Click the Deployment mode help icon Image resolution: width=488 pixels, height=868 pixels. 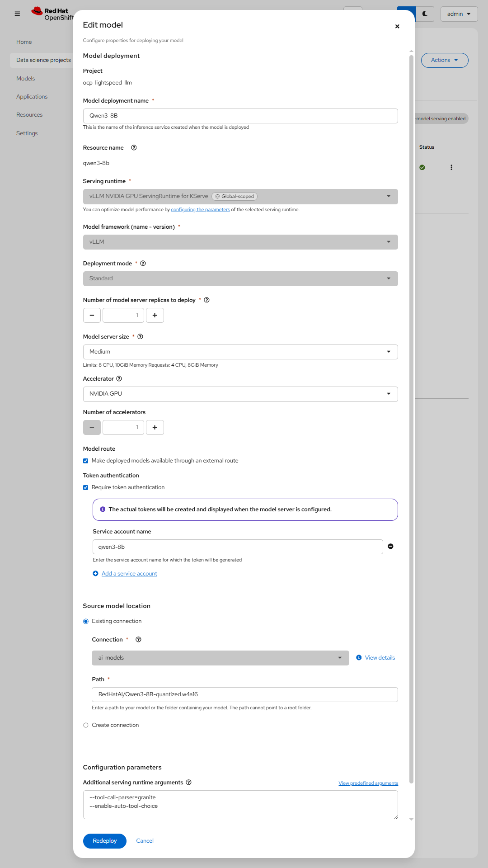click(143, 263)
